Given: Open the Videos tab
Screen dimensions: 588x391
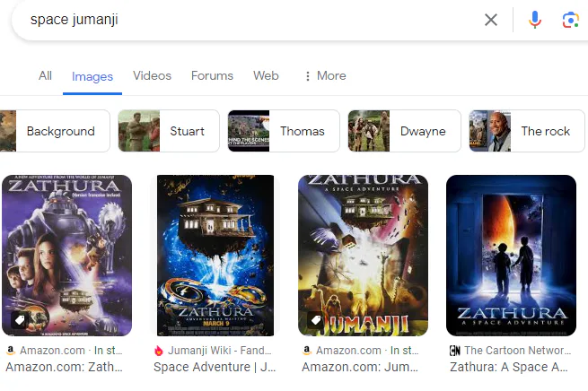Looking at the screenshot, I should coord(152,75).
